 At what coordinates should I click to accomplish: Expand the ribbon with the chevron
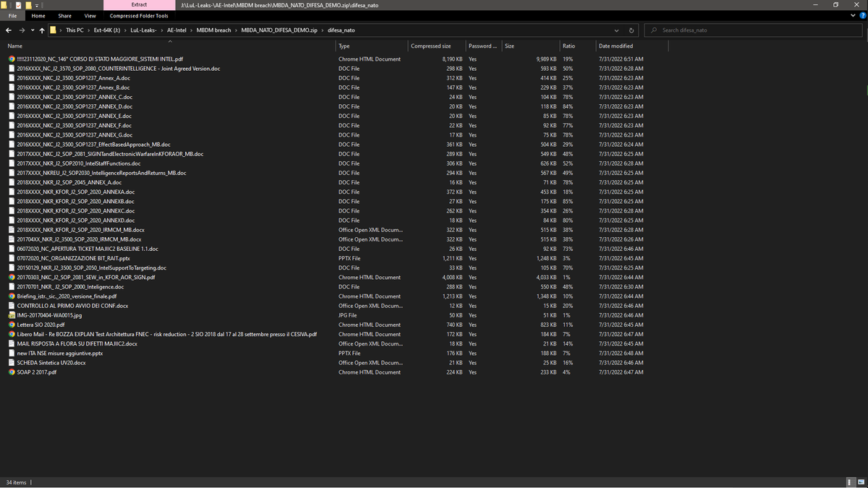tap(852, 15)
